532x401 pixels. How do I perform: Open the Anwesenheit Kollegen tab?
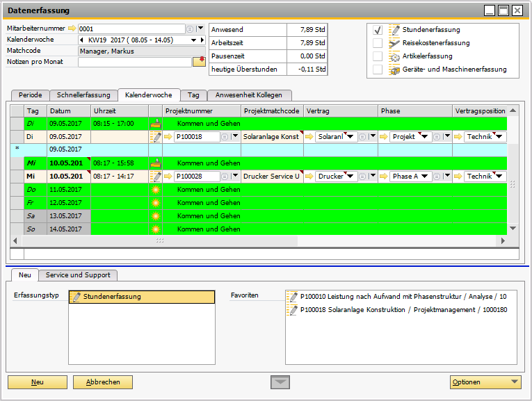click(x=249, y=95)
